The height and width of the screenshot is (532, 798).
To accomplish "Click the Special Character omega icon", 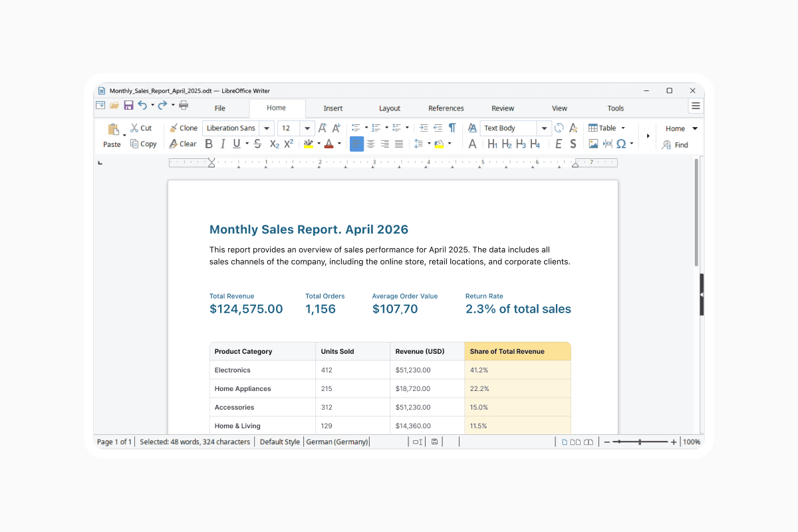I will tap(621, 144).
